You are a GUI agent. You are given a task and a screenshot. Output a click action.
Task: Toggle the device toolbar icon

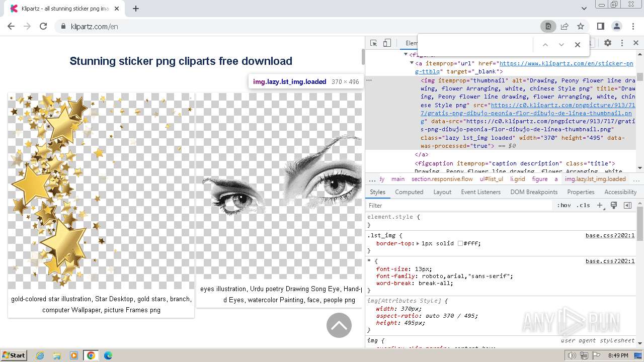387,43
